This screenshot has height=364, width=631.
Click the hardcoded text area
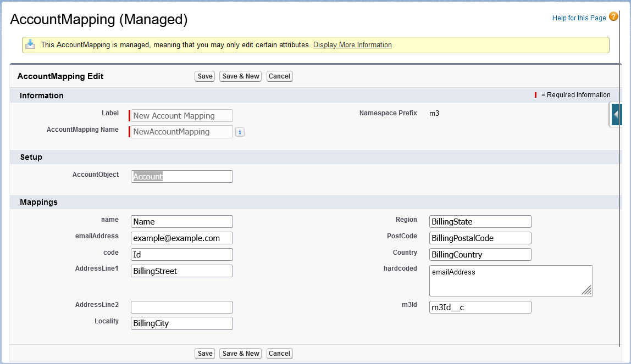click(511, 281)
